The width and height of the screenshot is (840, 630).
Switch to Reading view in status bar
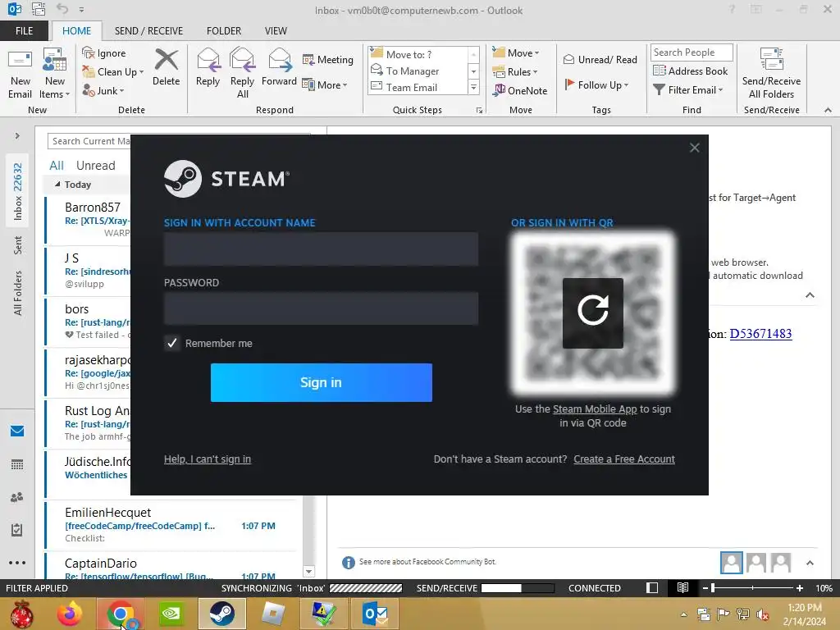pos(682,587)
